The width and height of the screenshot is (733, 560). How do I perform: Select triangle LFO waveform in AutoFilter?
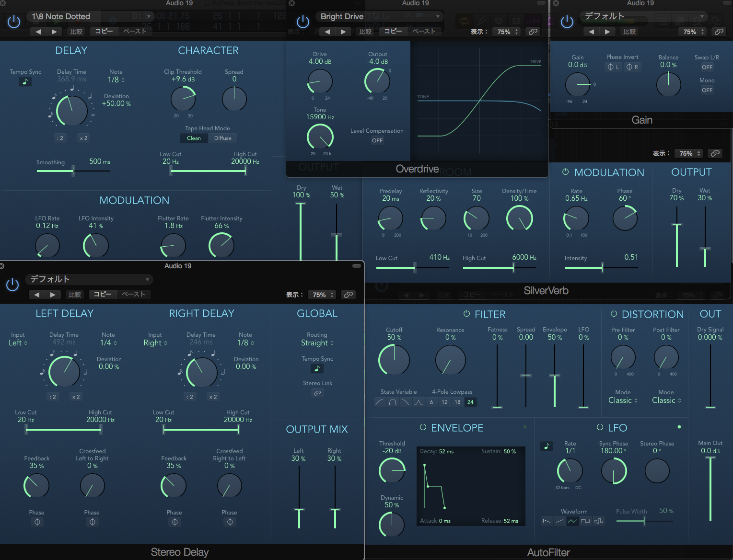[x=572, y=521]
